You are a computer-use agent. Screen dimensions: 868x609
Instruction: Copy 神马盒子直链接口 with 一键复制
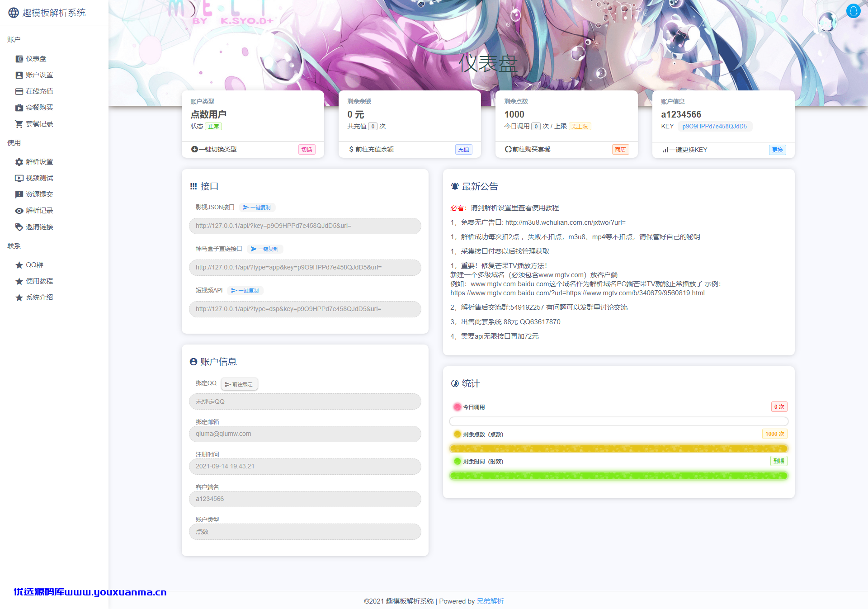(264, 249)
